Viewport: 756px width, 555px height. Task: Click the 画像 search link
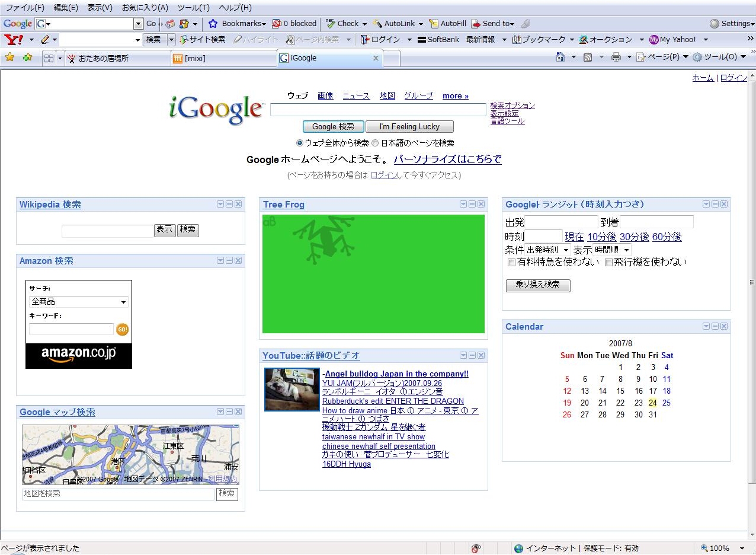pyautogui.click(x=325, y=95)
